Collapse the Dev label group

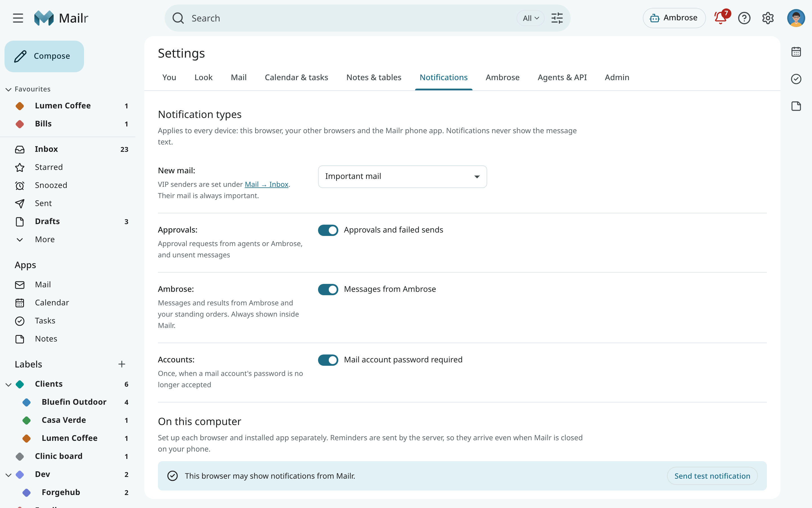pos(9,474)
